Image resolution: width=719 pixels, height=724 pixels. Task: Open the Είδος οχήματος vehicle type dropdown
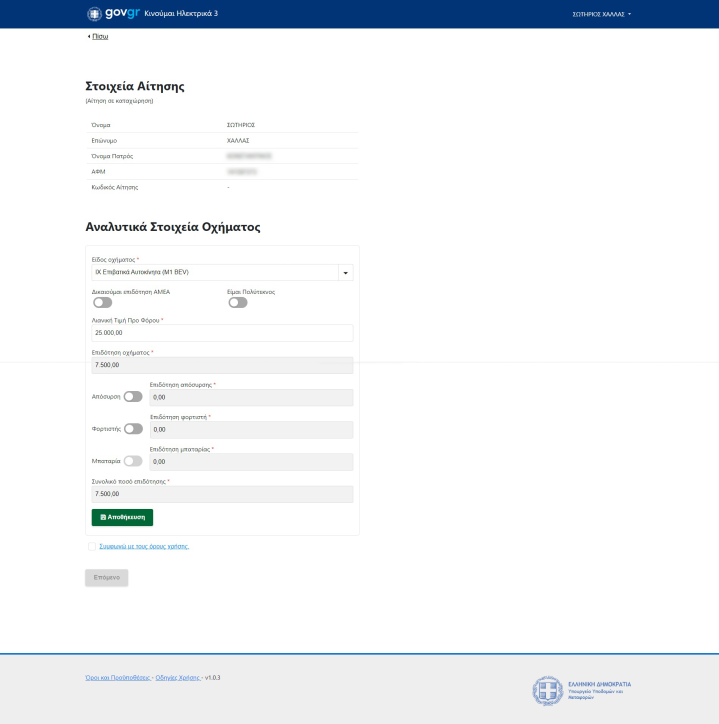pyautogui.click(x=215, y=272)
